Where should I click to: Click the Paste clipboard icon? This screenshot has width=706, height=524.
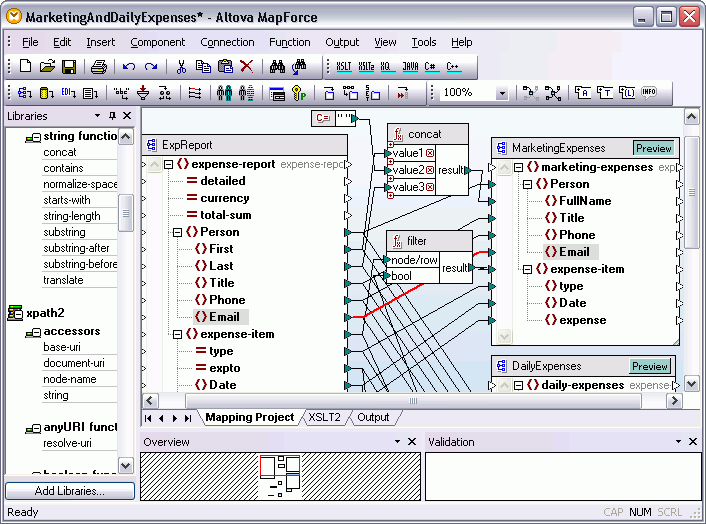[225, 67]
